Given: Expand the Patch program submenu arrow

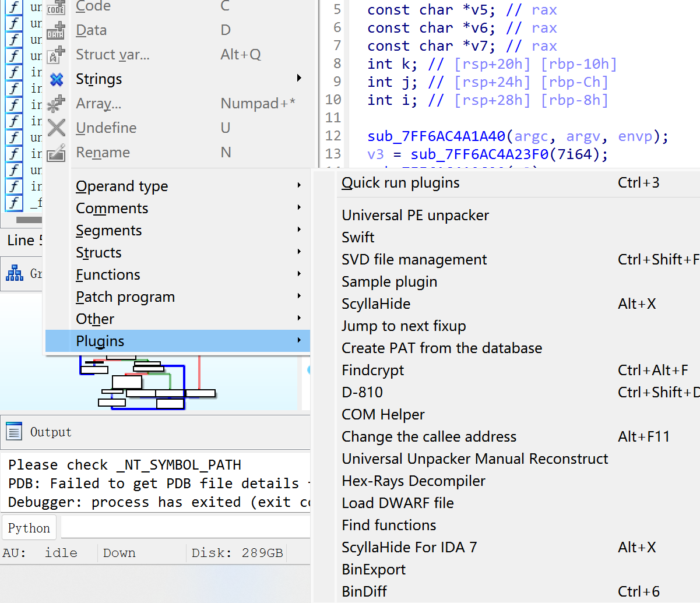Looking at the screenshot, I should click(299, 297).
